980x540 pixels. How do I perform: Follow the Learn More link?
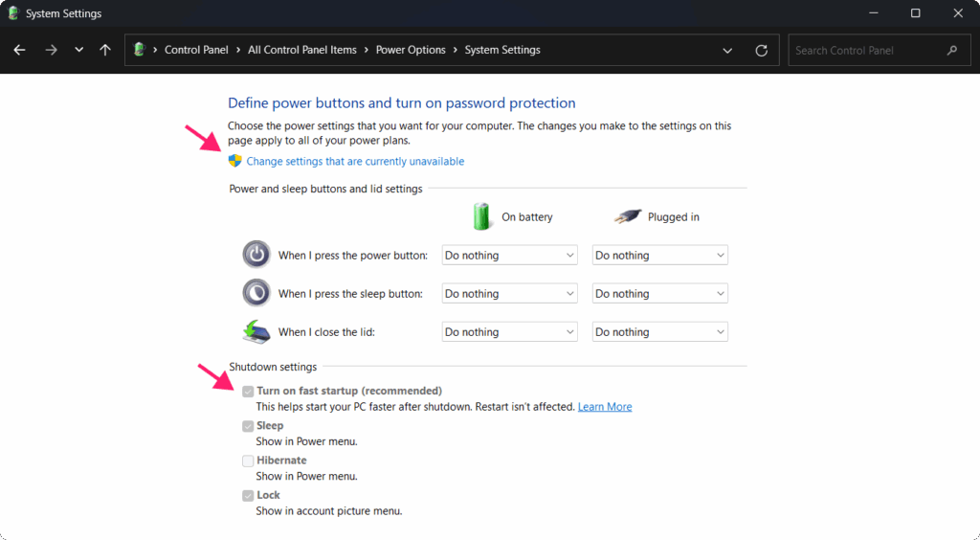(605, 407)
